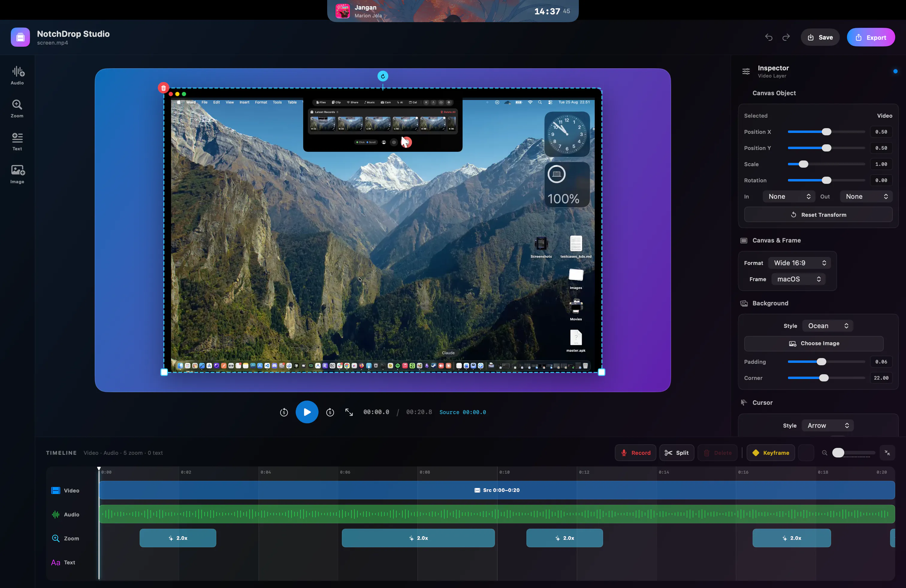The height and width of the screenshot is (588, 906).
Task: Select the video clip Src 0:00–0:20
Action: tap(497, 490)
